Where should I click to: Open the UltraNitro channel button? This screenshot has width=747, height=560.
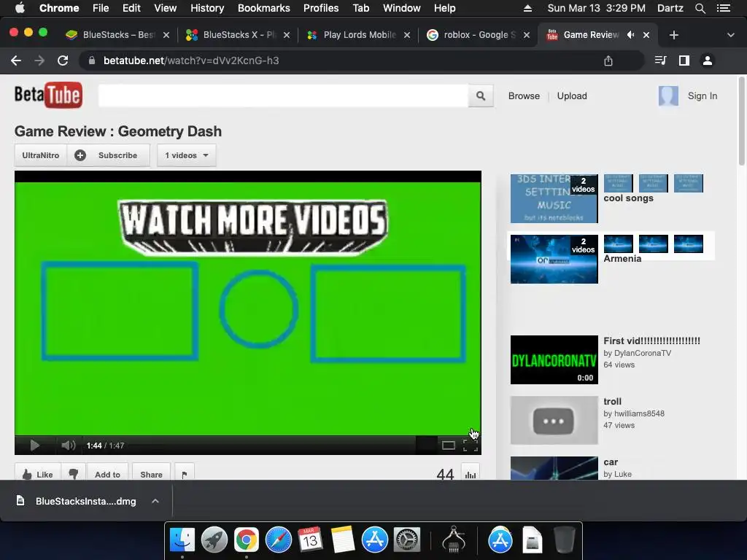tap(41, 155)
